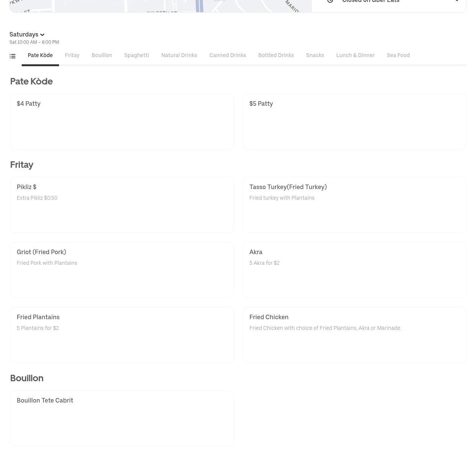Viewport: 476px width, 452px height.
Task: Expand the Saturdays schedule dropdown
Action: (27, 34)
